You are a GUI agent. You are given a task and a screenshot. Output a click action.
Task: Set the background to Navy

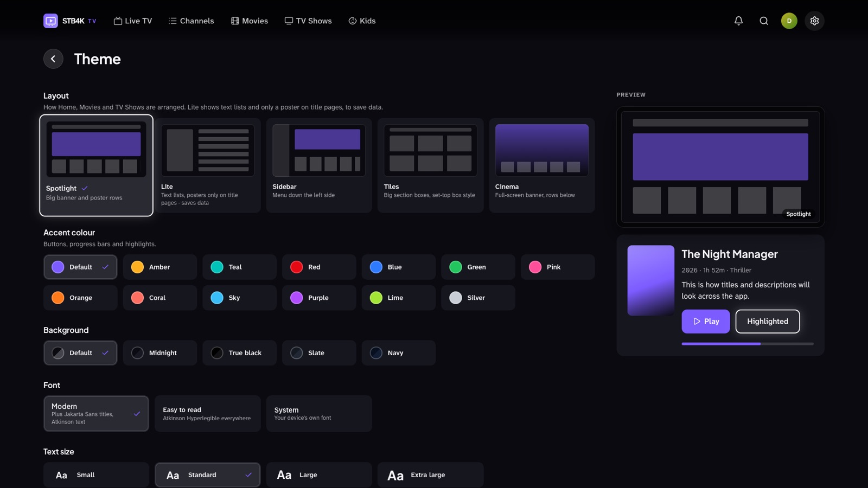(399, 352)
